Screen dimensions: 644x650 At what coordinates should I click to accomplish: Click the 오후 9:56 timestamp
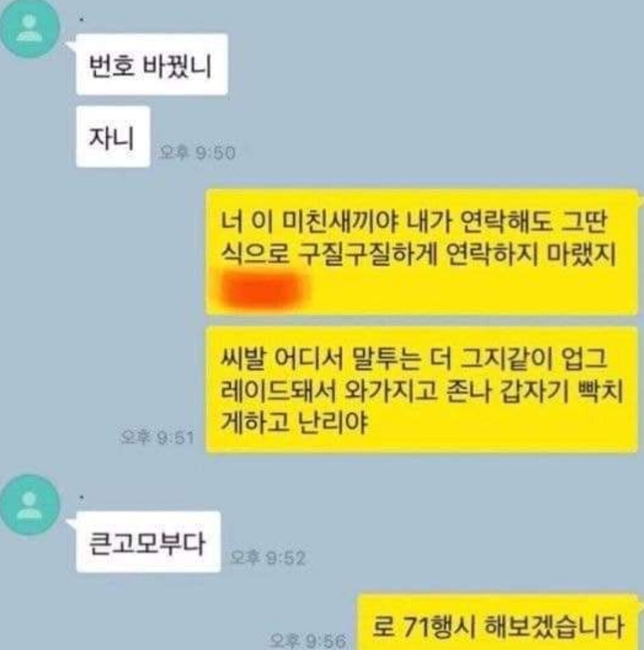(x=307, y=641)
